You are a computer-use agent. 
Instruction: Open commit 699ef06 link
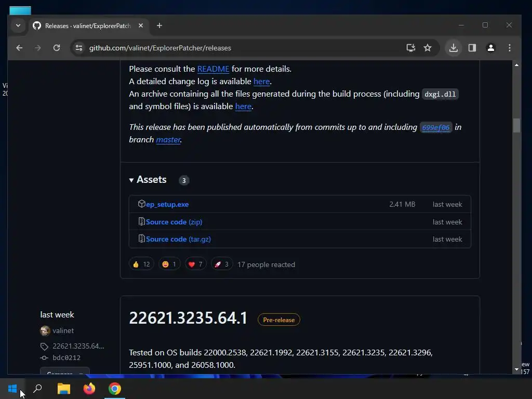click(436, 127)
